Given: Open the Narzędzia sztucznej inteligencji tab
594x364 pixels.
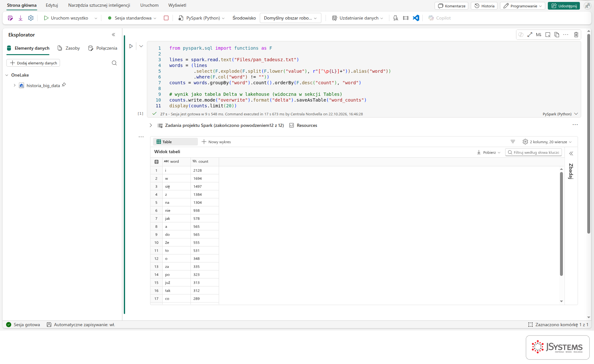Looking at the screenshot, I should point(99,5).
